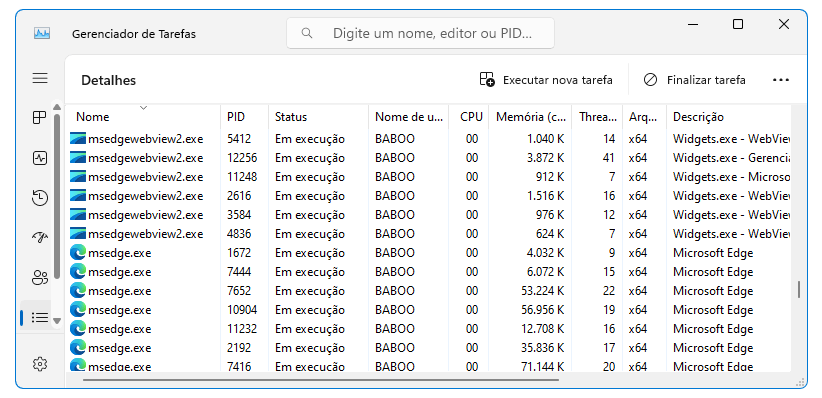Open the Settings gear icon
Viewport: 822px width, 398px height.
point(40,364)
